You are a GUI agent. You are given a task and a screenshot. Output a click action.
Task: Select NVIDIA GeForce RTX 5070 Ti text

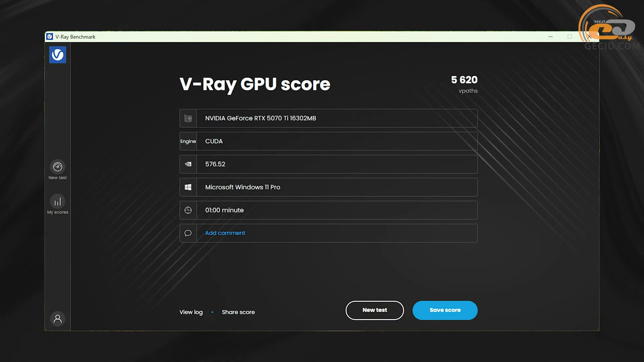[261, 118]
